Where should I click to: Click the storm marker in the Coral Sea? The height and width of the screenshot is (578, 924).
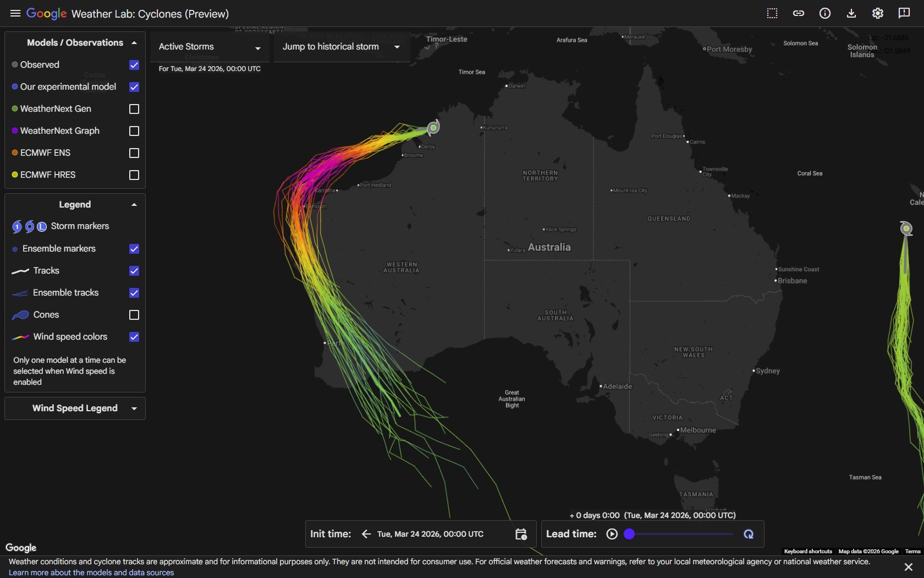906,228
